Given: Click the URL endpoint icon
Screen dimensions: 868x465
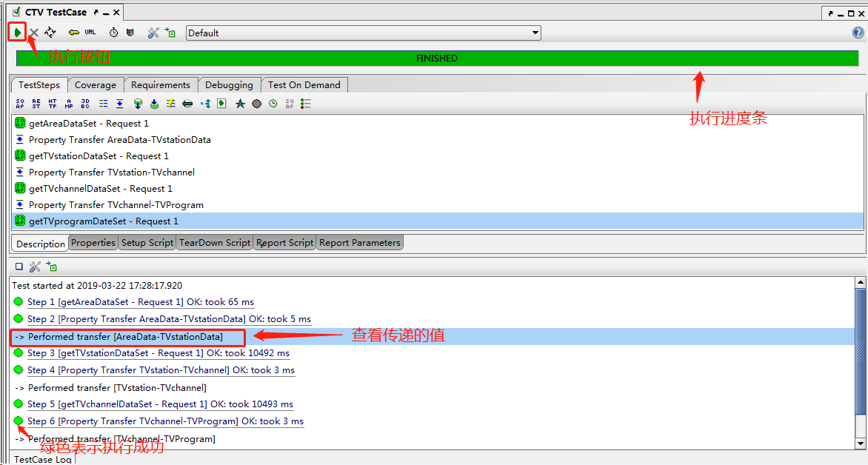Looking at the screenshot, I should pyautogui.click(x=90, y=32).
